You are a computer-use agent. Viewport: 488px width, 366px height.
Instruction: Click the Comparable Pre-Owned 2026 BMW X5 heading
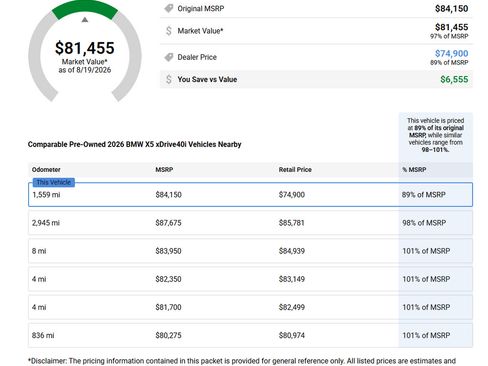click(x=134, y=144)
